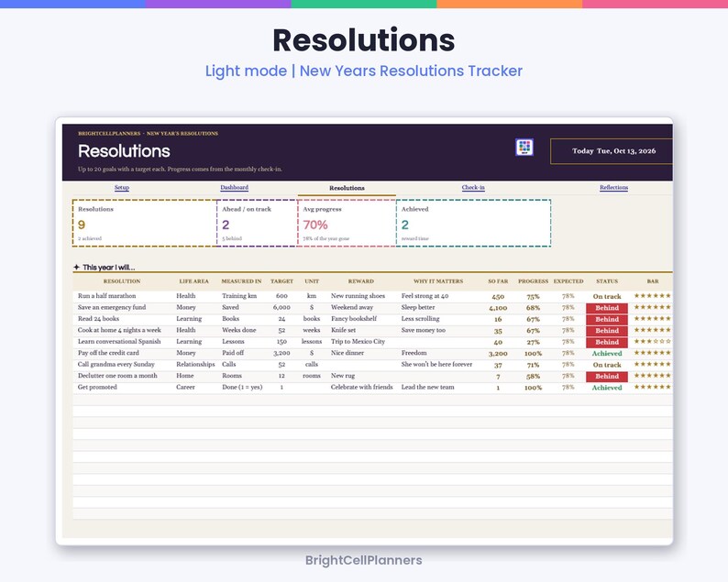This screenshot has width=728, height=582.
Task: Click the star icon beside 'This year I will...'
Action: pyautogui.click(x=77, y=268)
